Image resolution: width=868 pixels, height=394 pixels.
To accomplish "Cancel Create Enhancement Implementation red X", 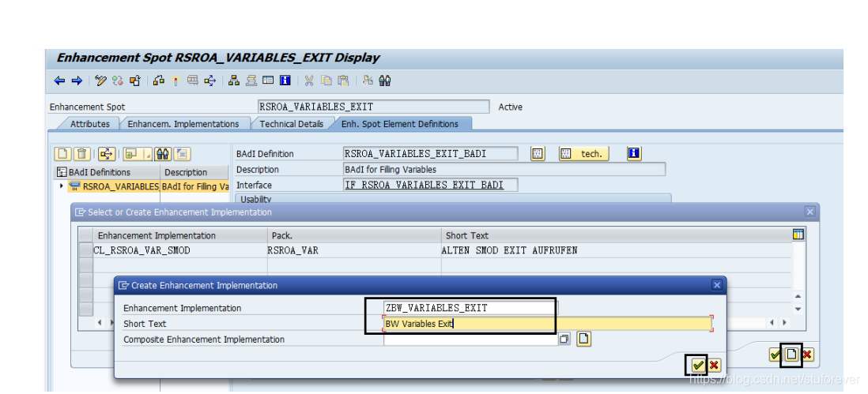I will point(714,366).
